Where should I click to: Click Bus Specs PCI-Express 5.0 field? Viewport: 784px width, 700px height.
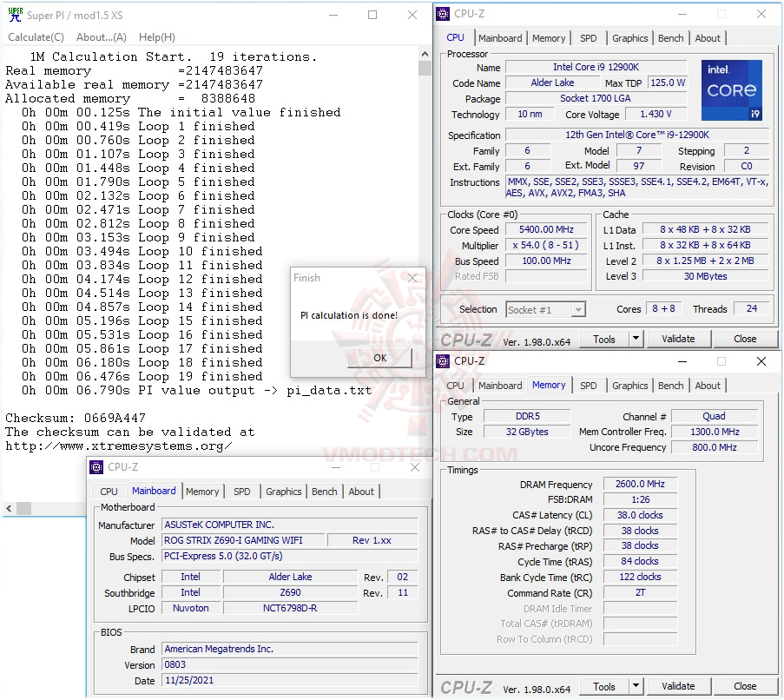tap(290, 556)
